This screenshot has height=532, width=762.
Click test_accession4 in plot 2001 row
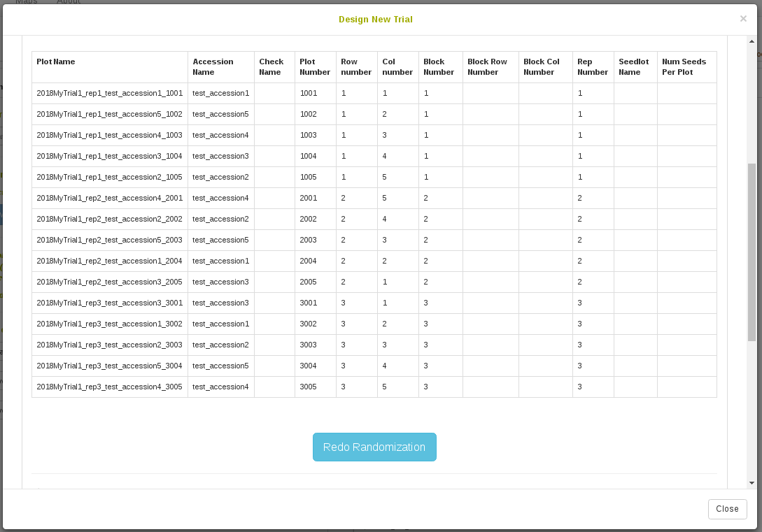point(220,198)
